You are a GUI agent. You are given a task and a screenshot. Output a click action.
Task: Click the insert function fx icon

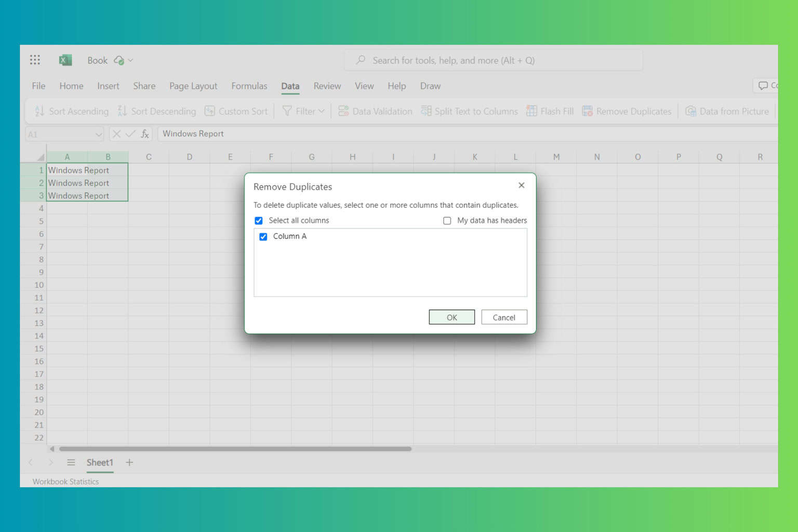(x=145, y=134)
